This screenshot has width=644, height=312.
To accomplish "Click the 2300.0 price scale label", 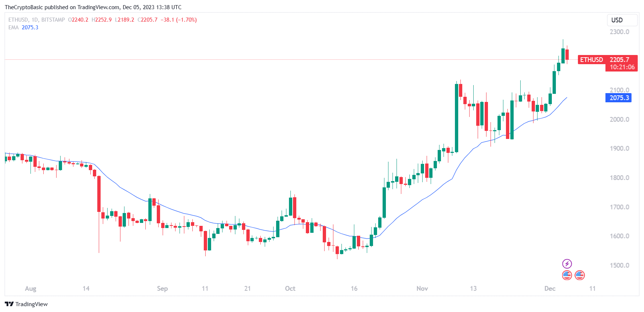I will point(619,32).
